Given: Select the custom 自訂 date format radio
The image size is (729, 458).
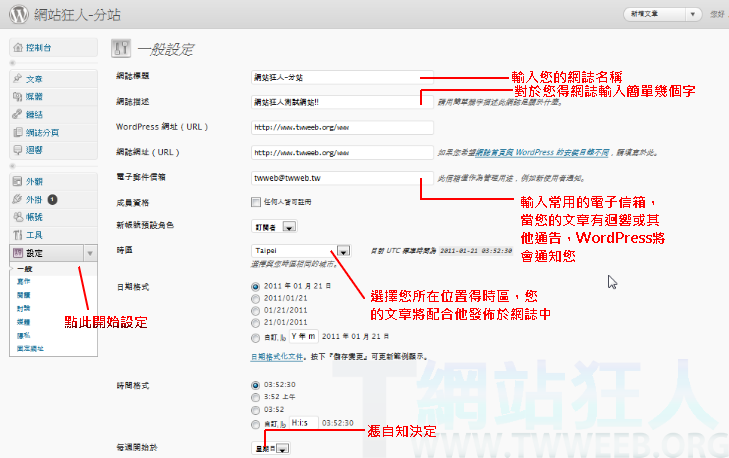Looking at the screenshot, I should click(255, 338).
